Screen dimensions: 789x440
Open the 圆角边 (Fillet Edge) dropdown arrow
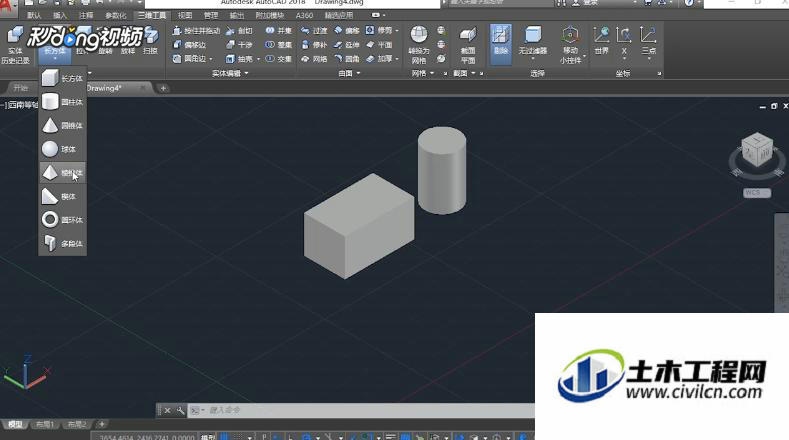point(211,59)
